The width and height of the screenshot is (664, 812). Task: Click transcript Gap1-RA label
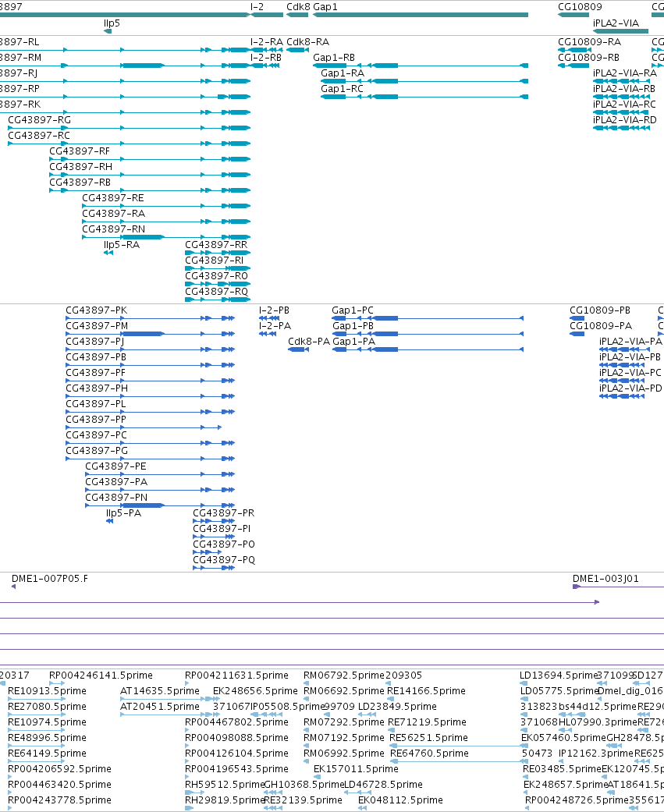click(x=343, y=73)
